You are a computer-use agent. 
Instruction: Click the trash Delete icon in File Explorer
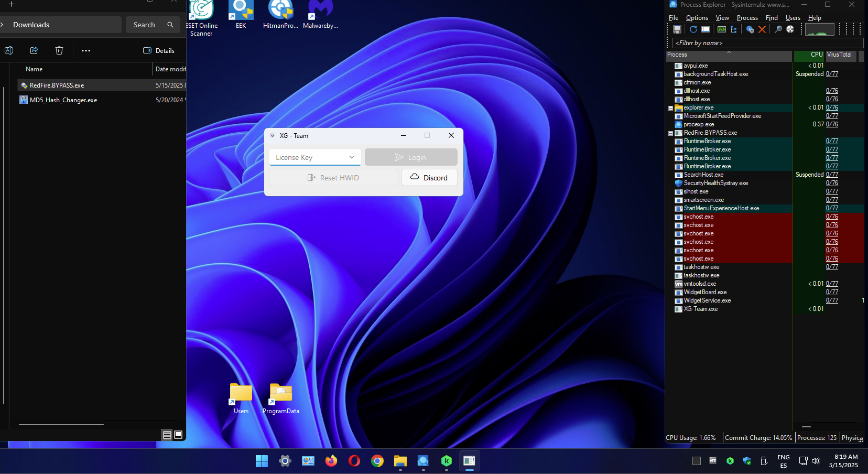59,50
